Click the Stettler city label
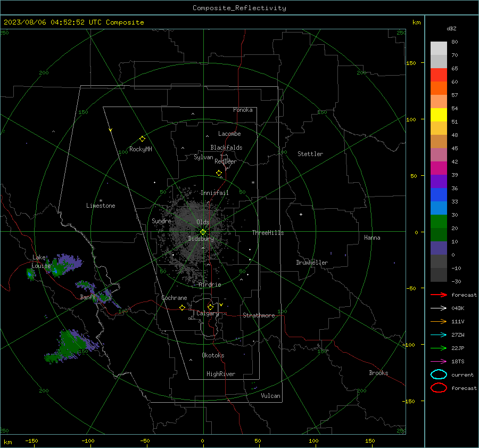 [x=310, y=154]
